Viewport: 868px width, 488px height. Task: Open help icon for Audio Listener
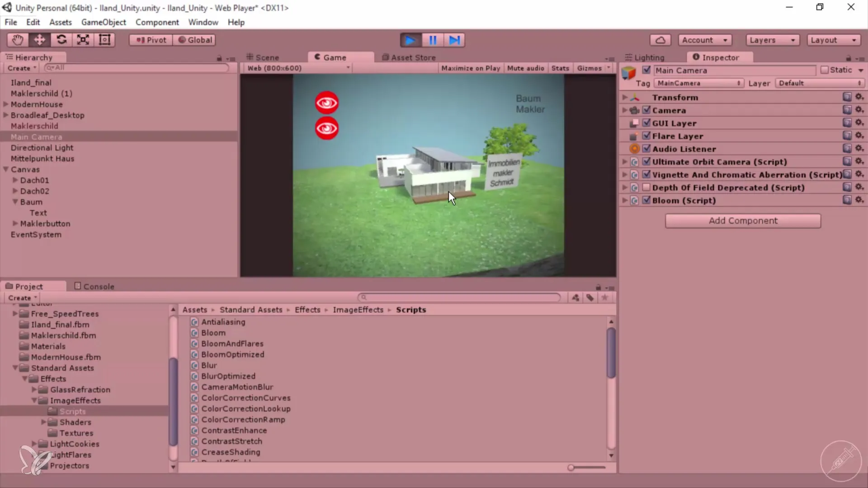pyautogui.click(x=847, y=148)
